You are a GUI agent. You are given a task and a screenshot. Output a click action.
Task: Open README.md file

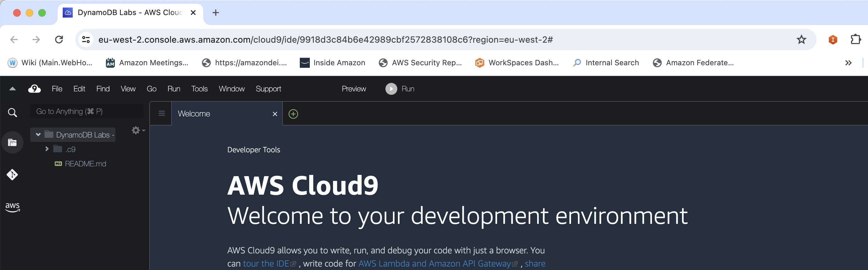tap(85, 164)
